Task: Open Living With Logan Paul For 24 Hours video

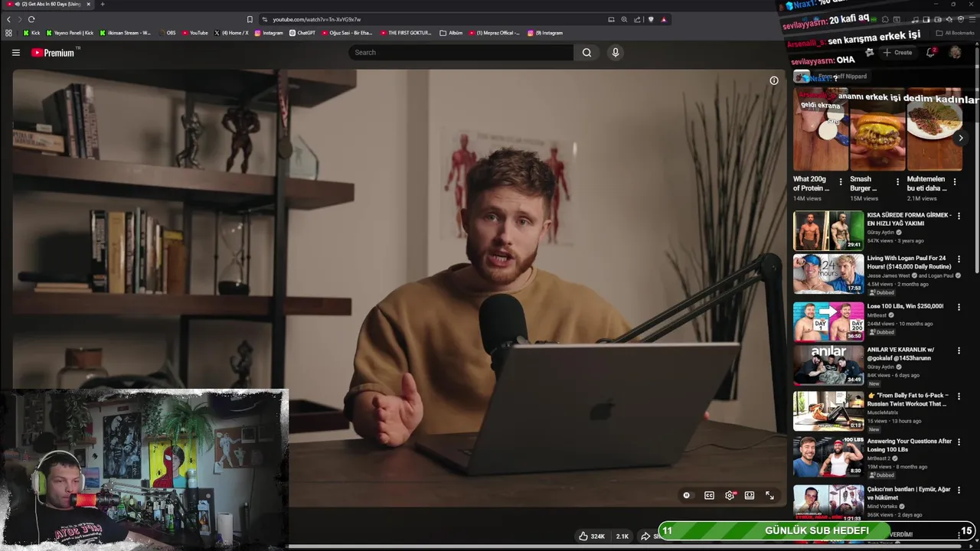Action: click(828, 274)
